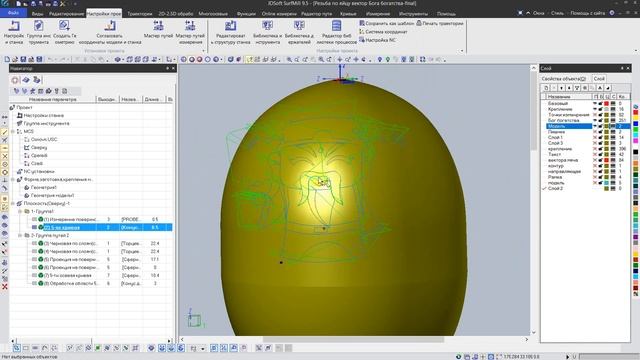Show the Слой 1 layer

[595, 138]
